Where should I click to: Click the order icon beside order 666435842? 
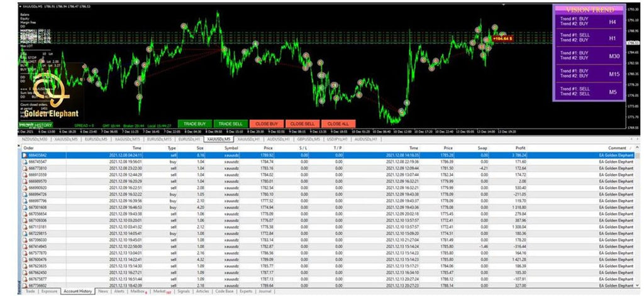[25, 155]
